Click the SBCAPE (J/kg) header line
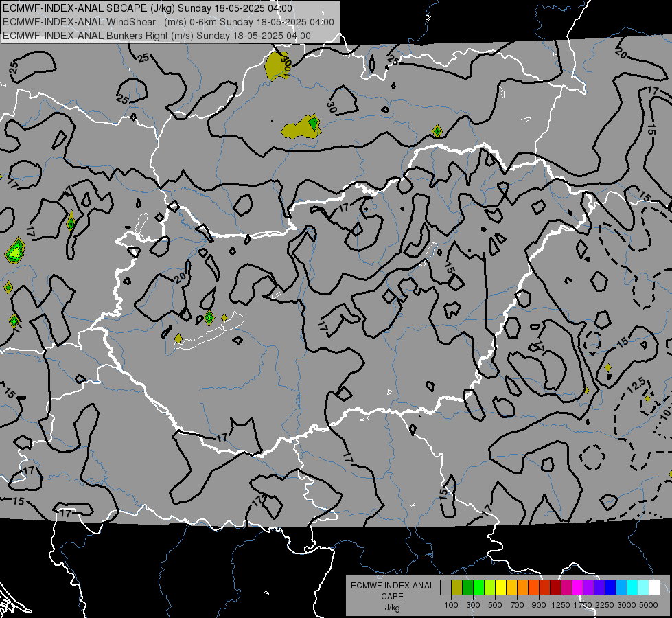 [x=148, y=8]
